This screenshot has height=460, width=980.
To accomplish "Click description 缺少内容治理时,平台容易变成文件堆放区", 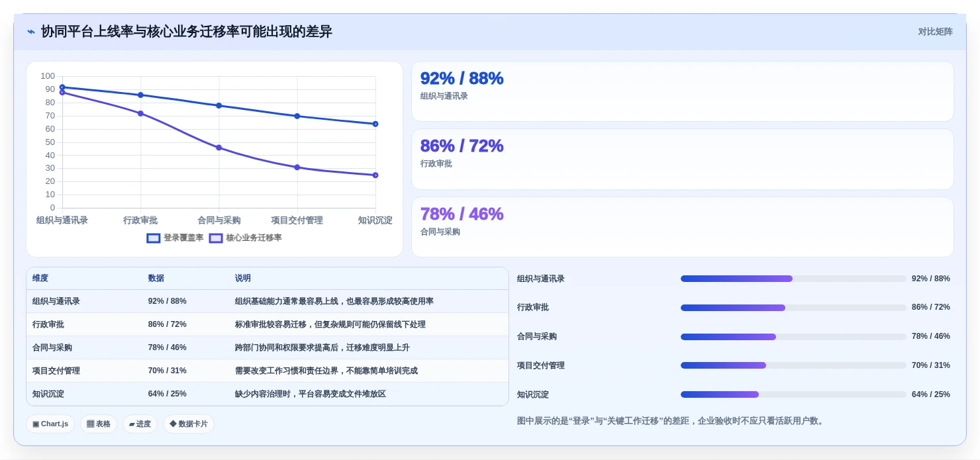I will [x=311, y=394].
